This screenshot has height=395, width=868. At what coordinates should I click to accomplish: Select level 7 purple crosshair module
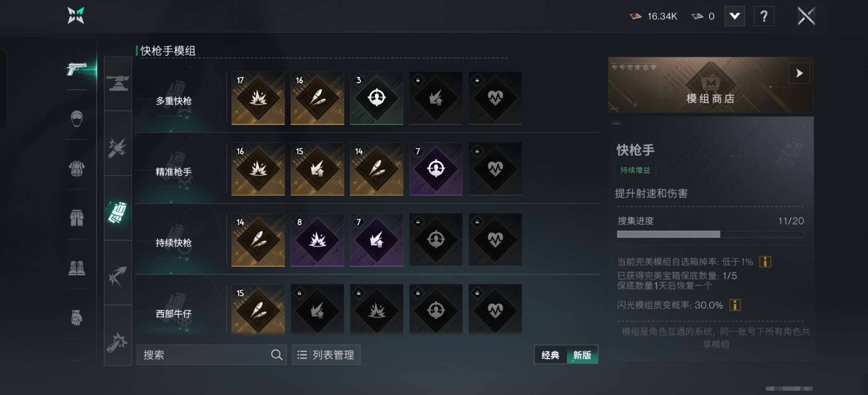(x=436, y=169)
